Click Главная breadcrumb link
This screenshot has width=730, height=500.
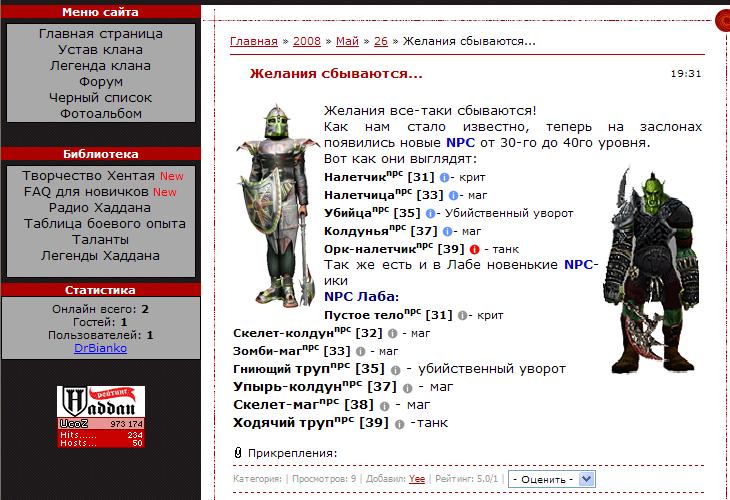254,41
